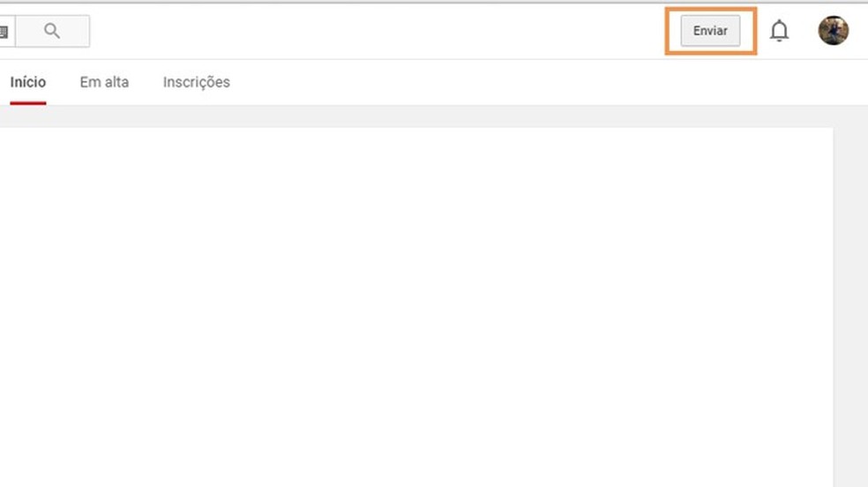Expand the user menu via profile photo
The width and height of the screenshot is (868, 487).
point(833,31)
